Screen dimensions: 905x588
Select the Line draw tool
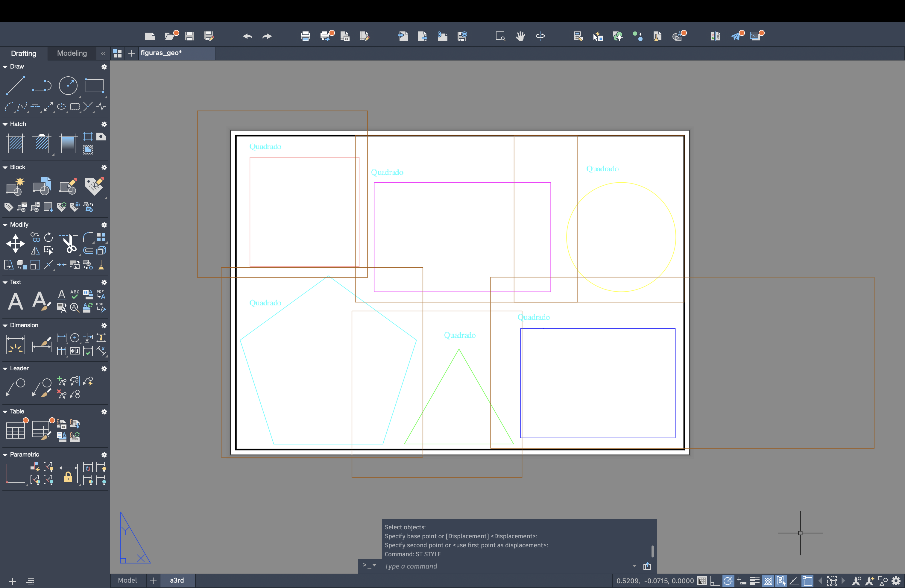(15, 85)
